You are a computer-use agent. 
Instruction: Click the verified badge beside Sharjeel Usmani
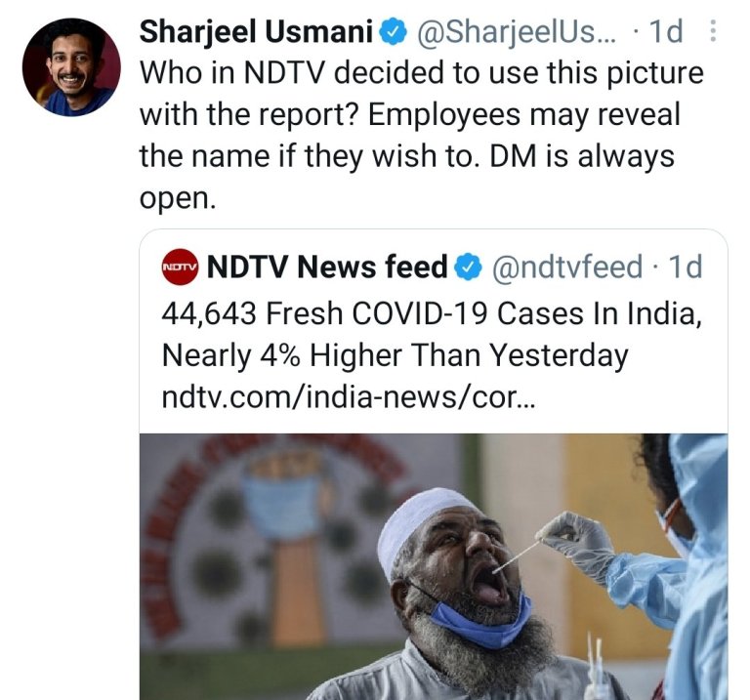click(393, 32)
